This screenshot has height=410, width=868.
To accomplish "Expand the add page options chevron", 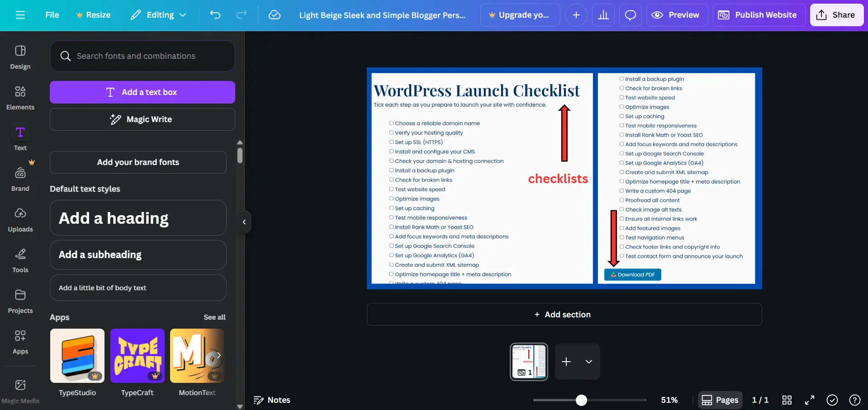I will coord(589,362).
